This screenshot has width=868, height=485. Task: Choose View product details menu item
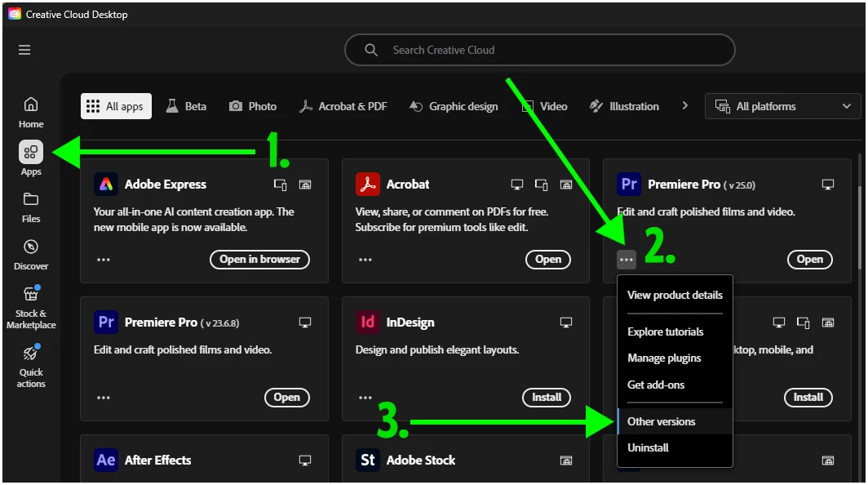click(675, 295)
